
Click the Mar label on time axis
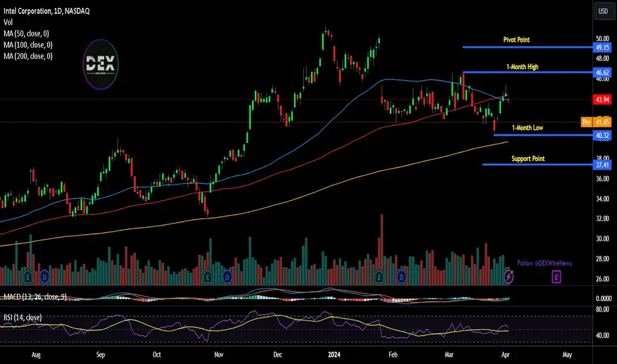click(449, 355)
